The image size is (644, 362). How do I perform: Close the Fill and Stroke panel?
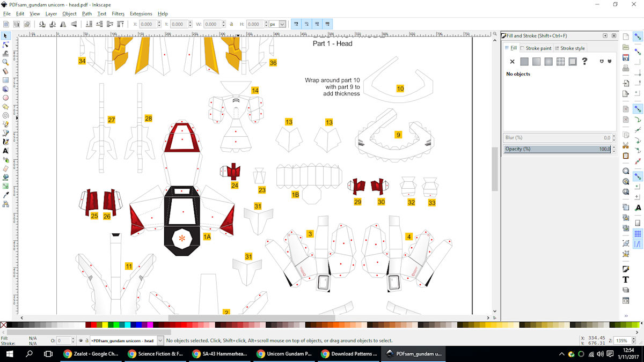[x=613, y=35]
